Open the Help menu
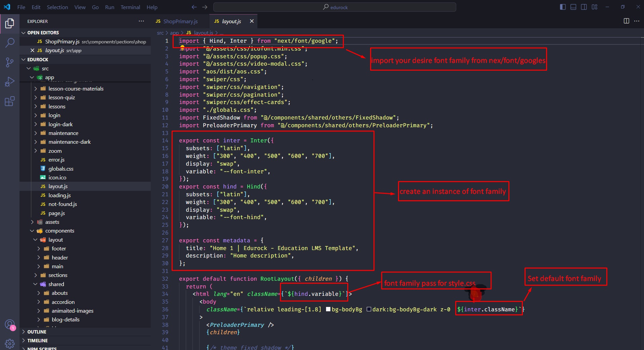644x350 pixels. [x=152, y=7]
